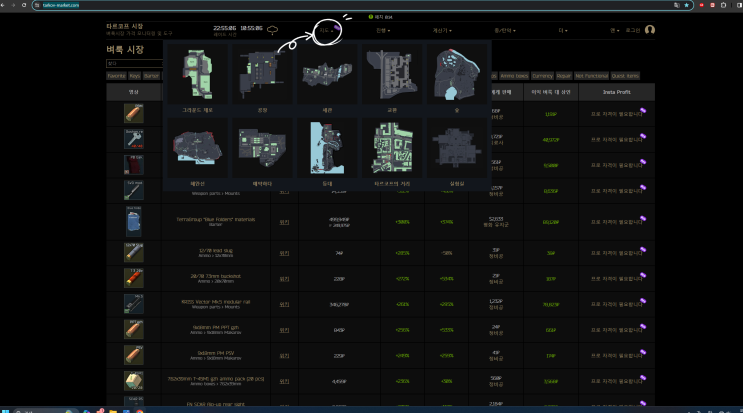
Task: Click the browser reload button
Action: 24,5
